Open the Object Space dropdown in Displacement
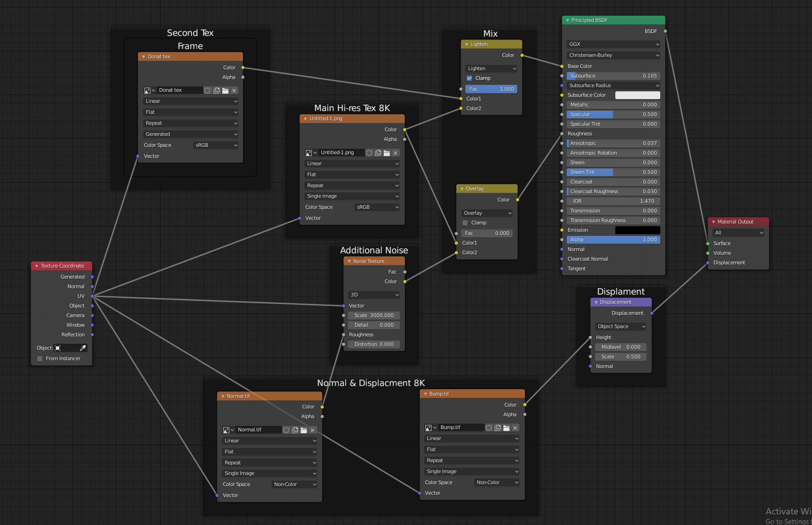The width and height of the screenshot is (812, 525). pos(620,326)
